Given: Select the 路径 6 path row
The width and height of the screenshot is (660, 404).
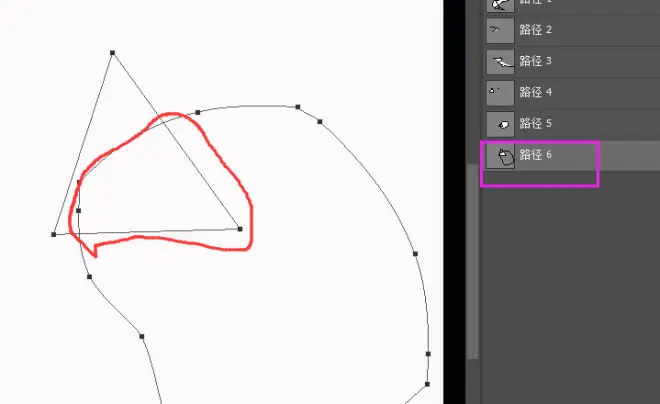Looking at the screenshot, I should pyautogui.click(x=571, y=155).
